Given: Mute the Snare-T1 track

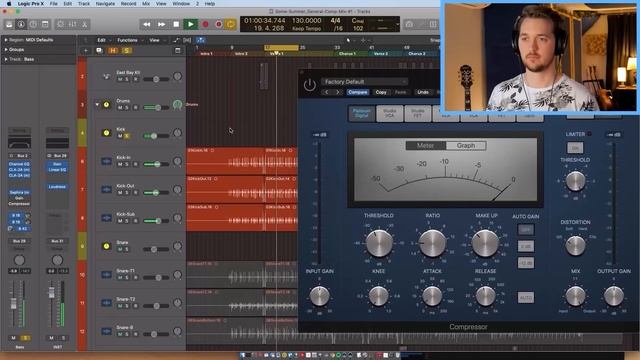Looking at the screenshot, I should click(x=120, y=278).
